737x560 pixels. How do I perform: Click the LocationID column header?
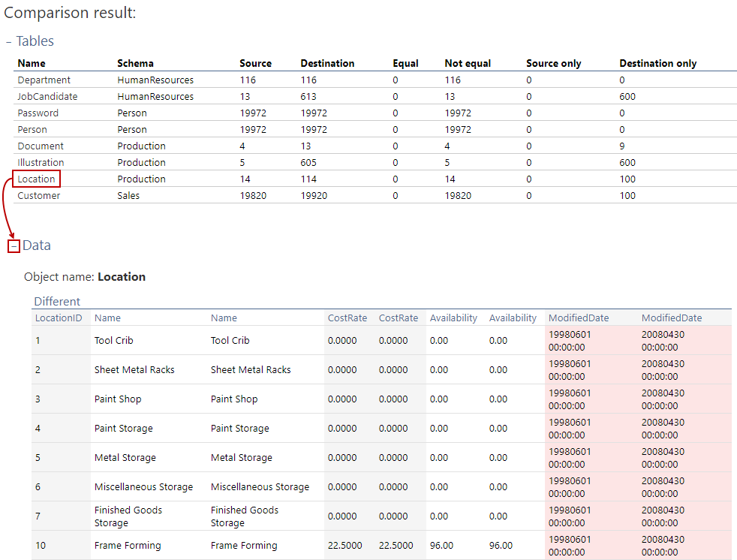click(x=59, y=318)
